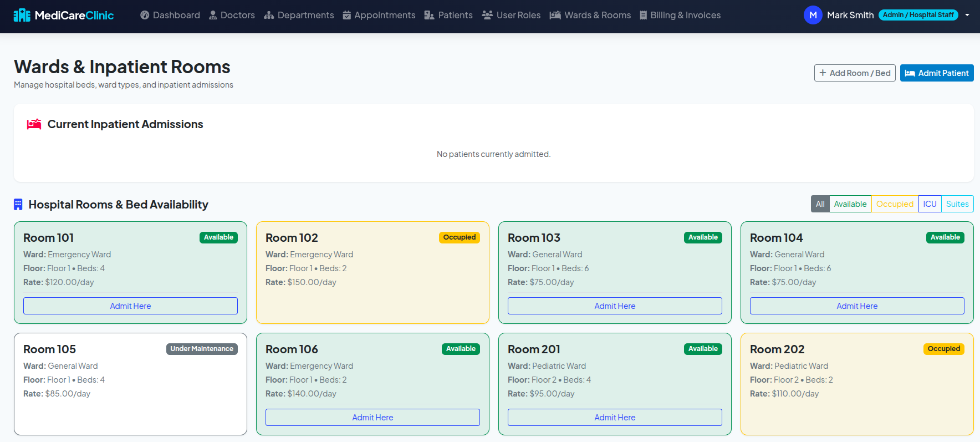Viewport: 980px width, 442px height.
Task: Click the Add Room / Bed button
Action: (x=855, y=73)
